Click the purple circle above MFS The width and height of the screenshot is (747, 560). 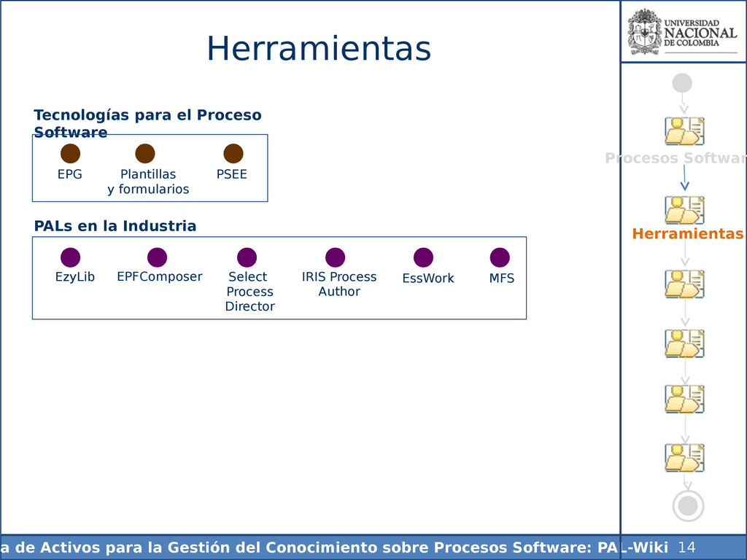pyautogui.click(x=500, y=257)
